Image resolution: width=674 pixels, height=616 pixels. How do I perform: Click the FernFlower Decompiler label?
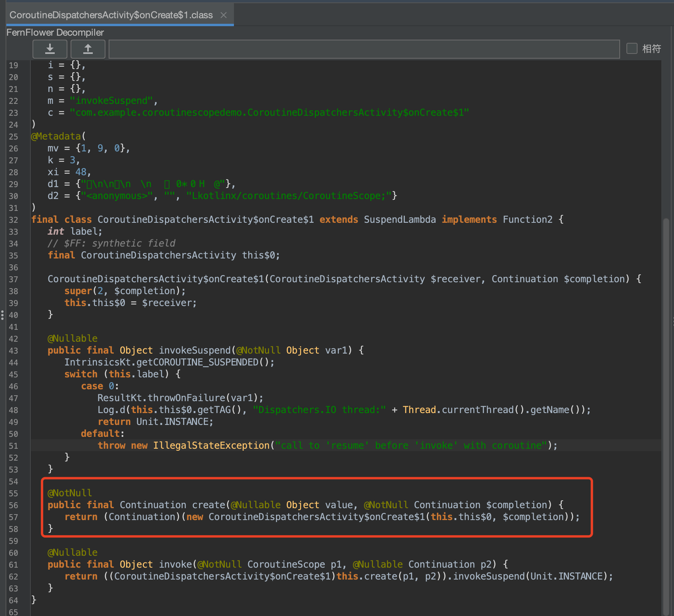[55, 33]
